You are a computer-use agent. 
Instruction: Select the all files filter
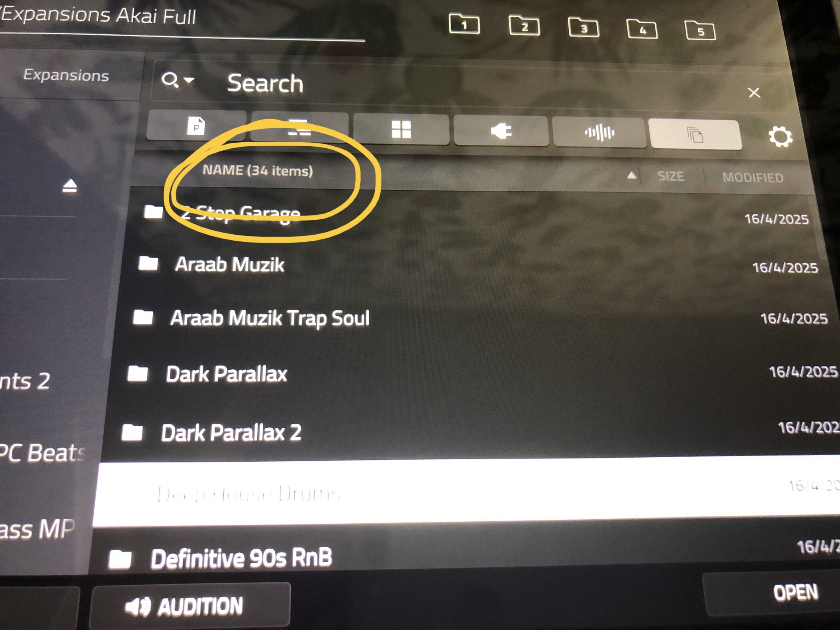pos(695,135)
